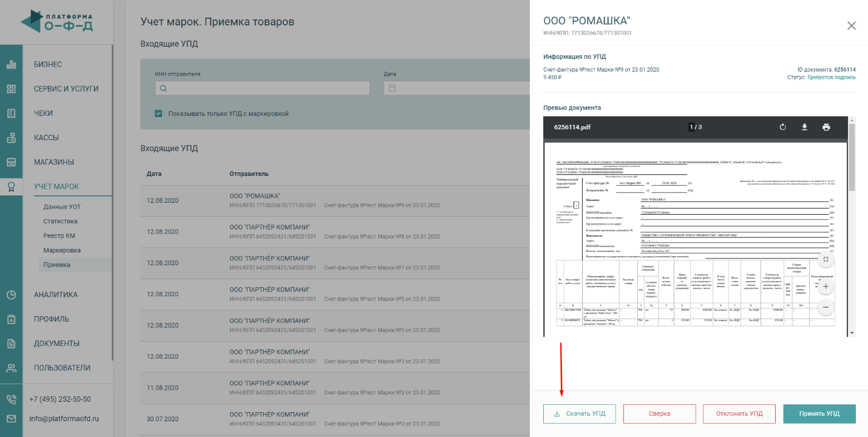Open the Реестр КМ submenu item
The height and width of the screenshot is (437, 868).
[59, 236]
